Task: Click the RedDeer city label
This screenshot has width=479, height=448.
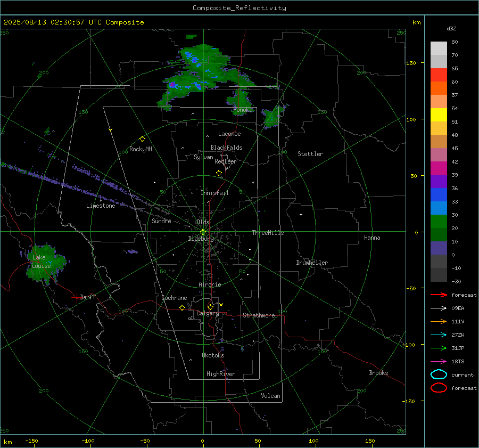Action: (226, 161)
